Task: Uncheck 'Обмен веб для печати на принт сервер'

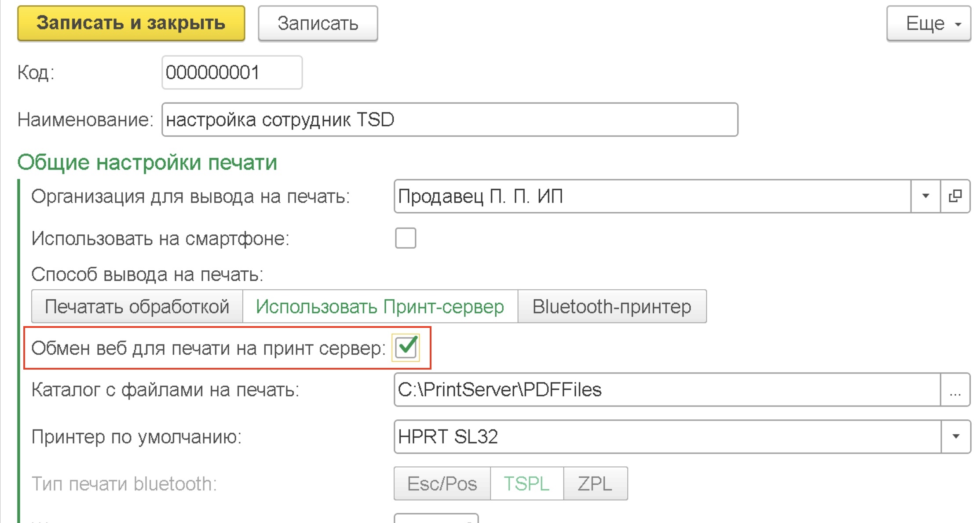Action: 406,348
